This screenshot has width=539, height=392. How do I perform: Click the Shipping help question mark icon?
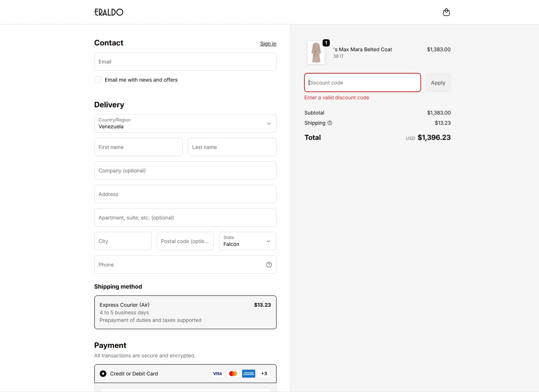click(330, 123)
